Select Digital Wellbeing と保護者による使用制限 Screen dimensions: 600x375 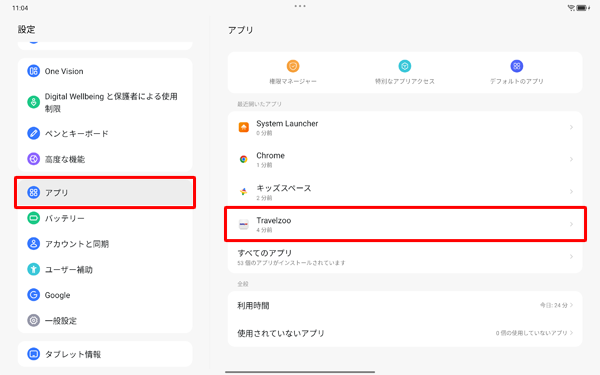coord(105,102)
